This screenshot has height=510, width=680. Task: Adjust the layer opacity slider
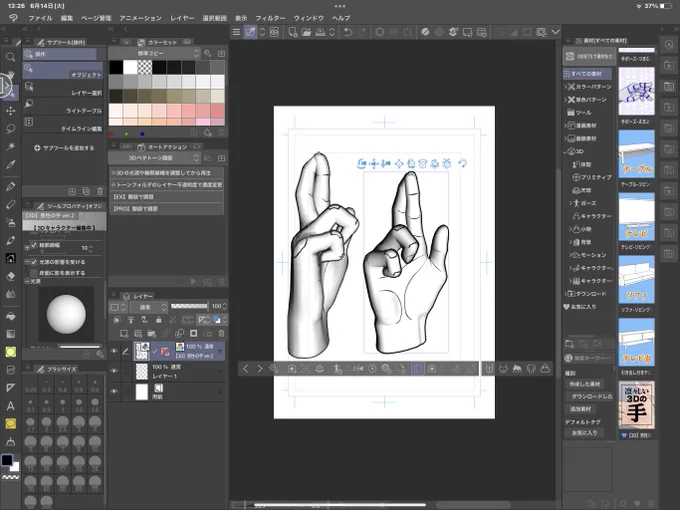pos(189,306)
